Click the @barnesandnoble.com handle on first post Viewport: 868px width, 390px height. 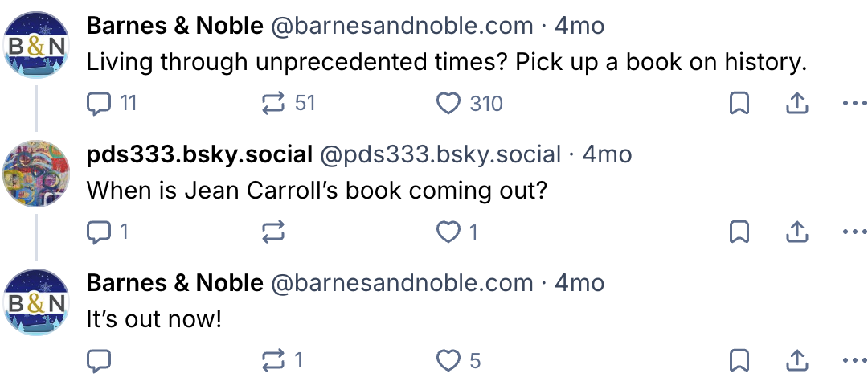coord(402,26)
